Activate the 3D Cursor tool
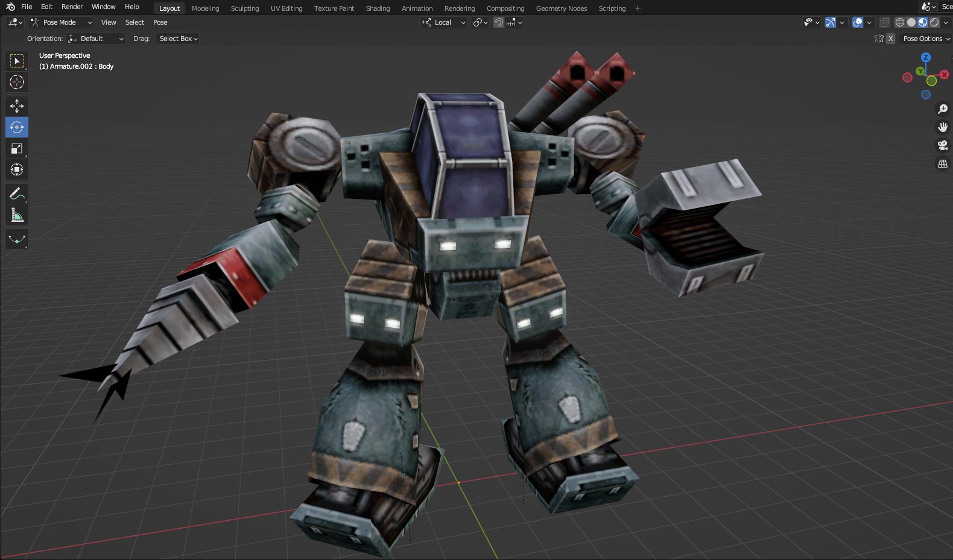 click(17, 82)
